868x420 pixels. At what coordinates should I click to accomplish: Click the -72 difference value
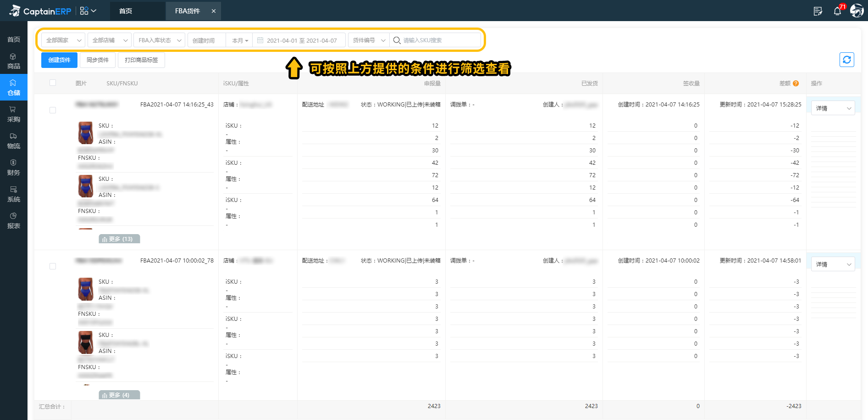795,175
